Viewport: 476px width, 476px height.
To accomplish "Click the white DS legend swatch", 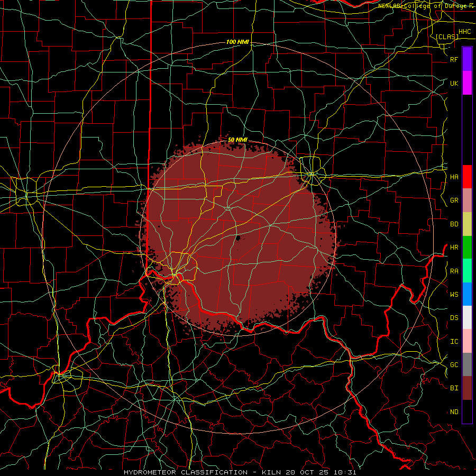I will point(467,317).
